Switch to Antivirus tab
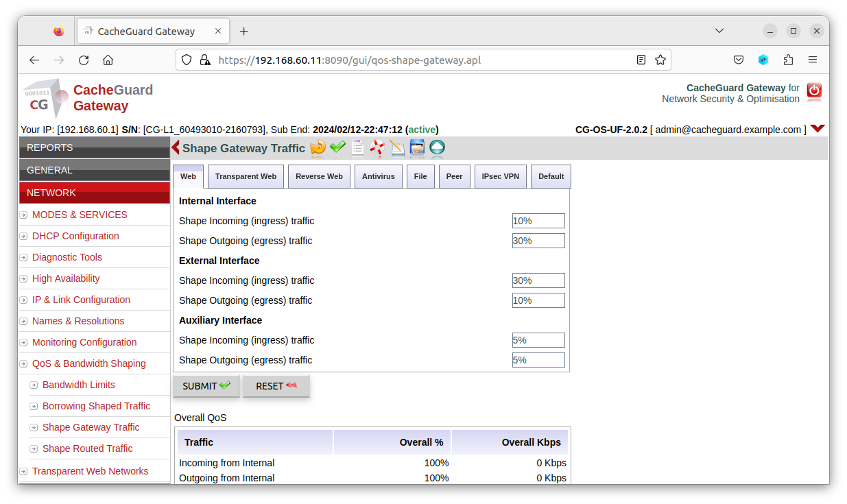 (x=379, y=176)
